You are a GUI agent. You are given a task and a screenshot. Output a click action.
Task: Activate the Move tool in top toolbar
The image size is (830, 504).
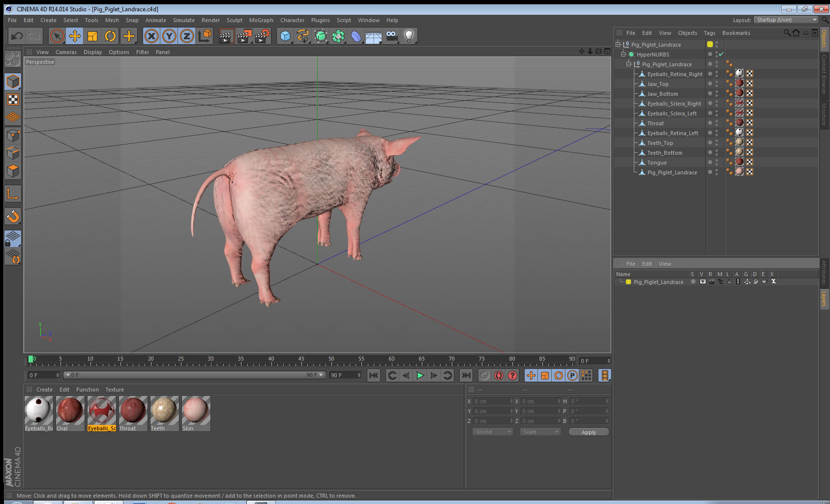point(75,36)
